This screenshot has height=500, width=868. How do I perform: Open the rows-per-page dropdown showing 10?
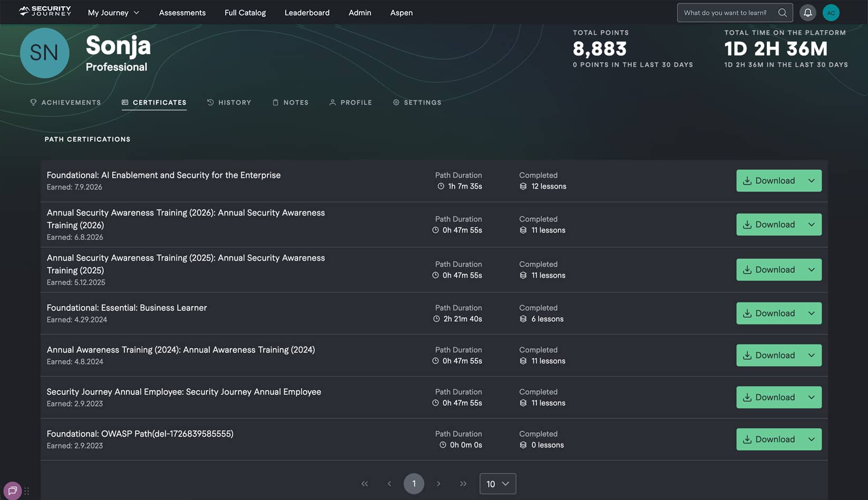pos(498,484)
